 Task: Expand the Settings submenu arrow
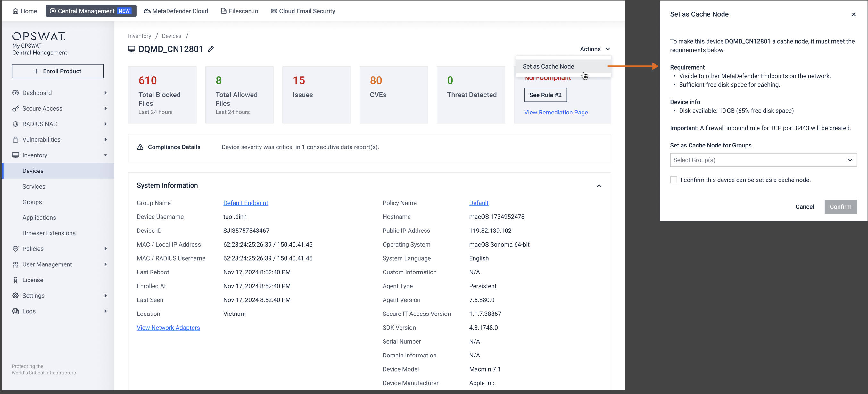click(105, 295)
